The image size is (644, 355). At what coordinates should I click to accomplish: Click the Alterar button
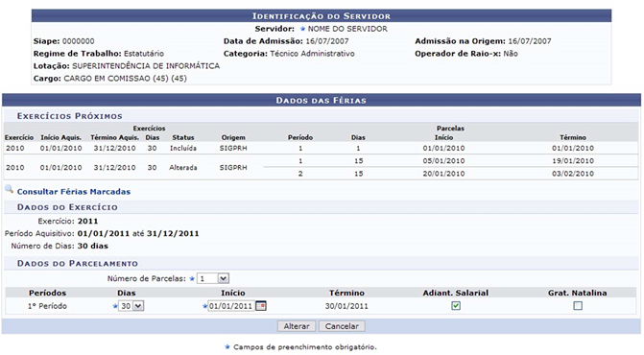[297, 326]
